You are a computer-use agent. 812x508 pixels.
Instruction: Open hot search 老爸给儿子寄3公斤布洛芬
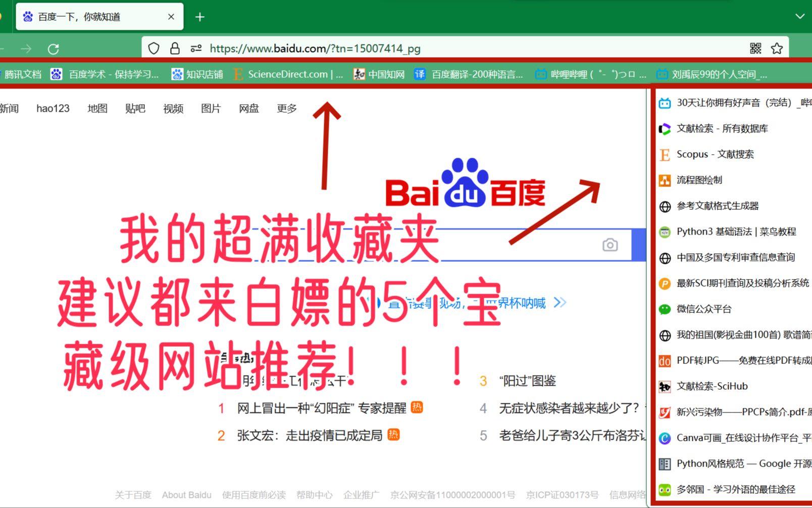pyautogui.click(x=572, y=435)
